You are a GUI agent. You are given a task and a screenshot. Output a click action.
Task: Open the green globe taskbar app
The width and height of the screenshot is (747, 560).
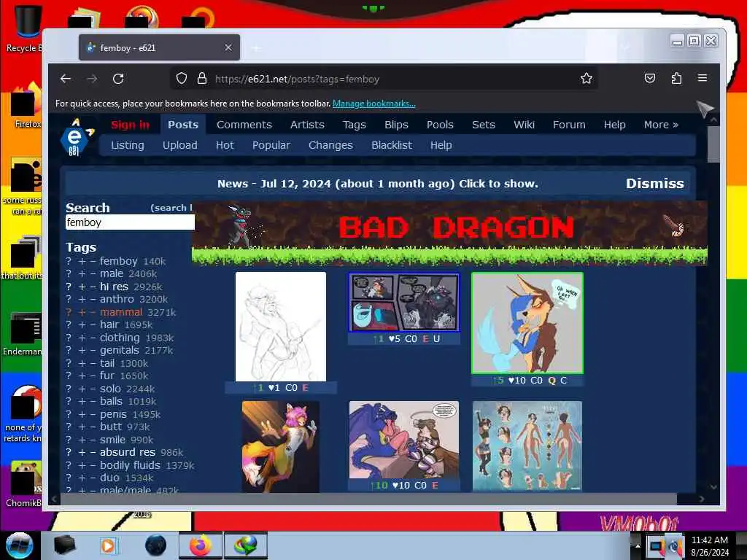coord(246,545)
